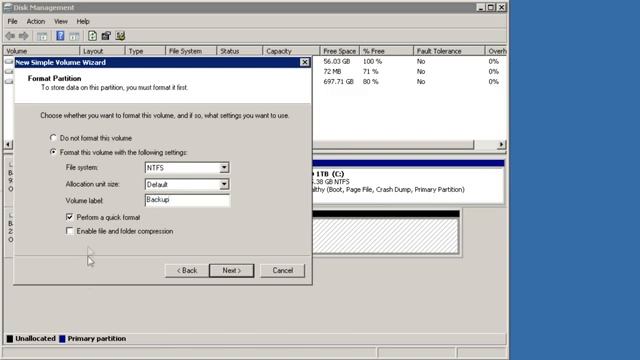
Task: Select 'Do not format this volume'
Action: point(53,138)
